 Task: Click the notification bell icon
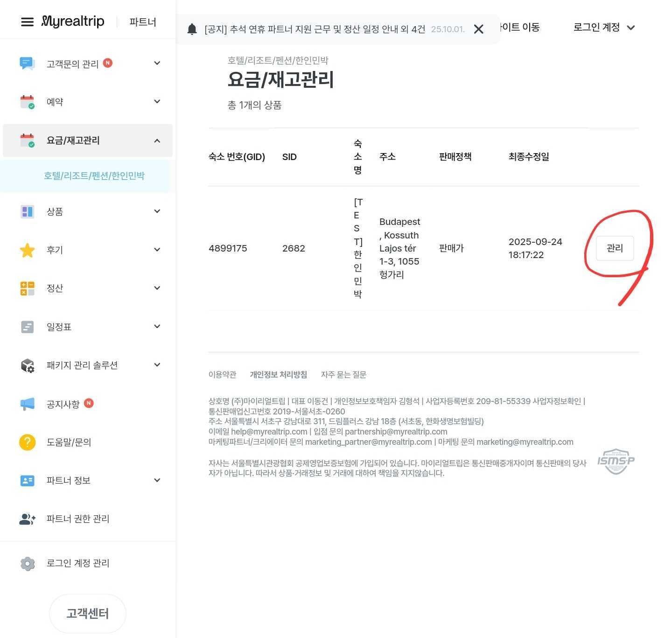[192, 29]
